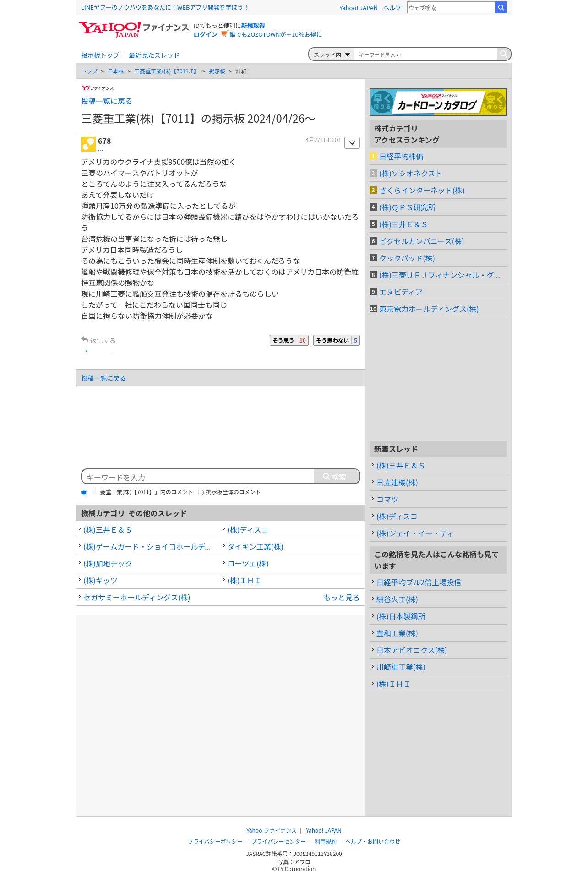Open ranking item (株)ソシオネクスト
This screenshot has width=588, height=871.
click(410, 174)
